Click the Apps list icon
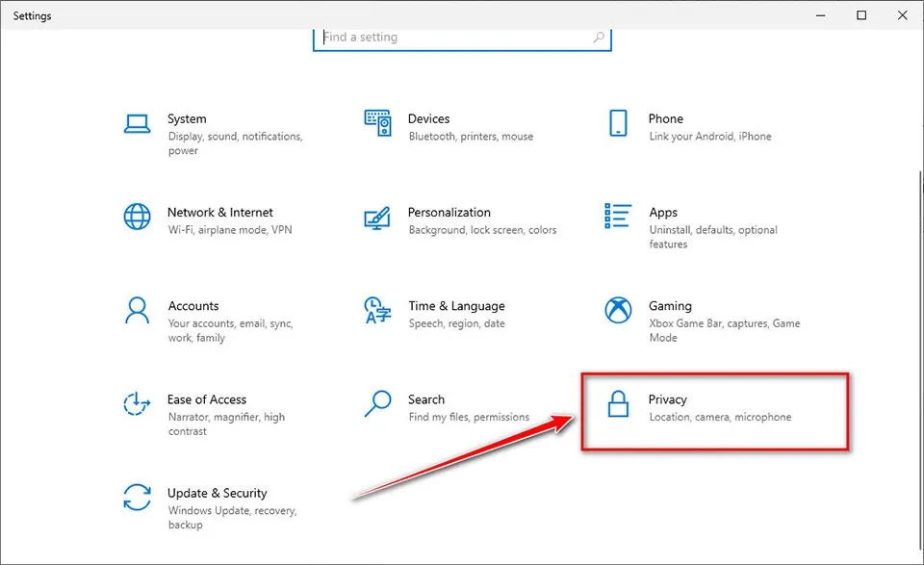The height and width of the screenshot is (565, 924). pyautogui.click(x=617, y=217)
